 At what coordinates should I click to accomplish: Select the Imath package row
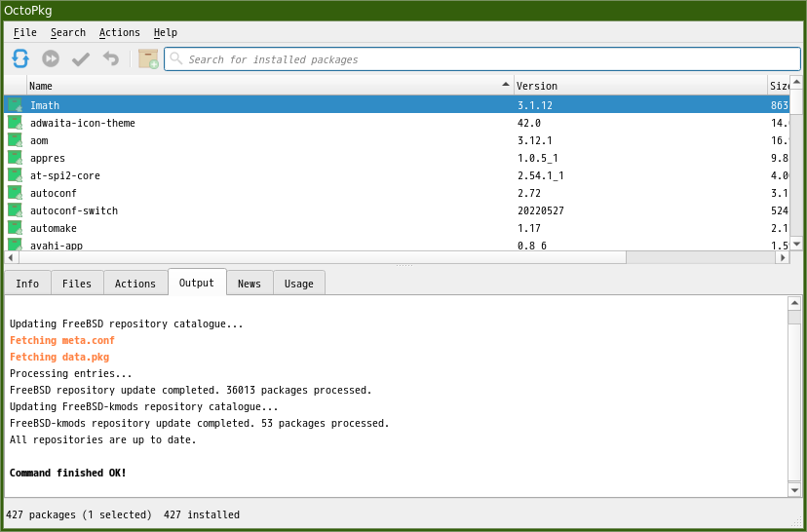coord(397,105)
